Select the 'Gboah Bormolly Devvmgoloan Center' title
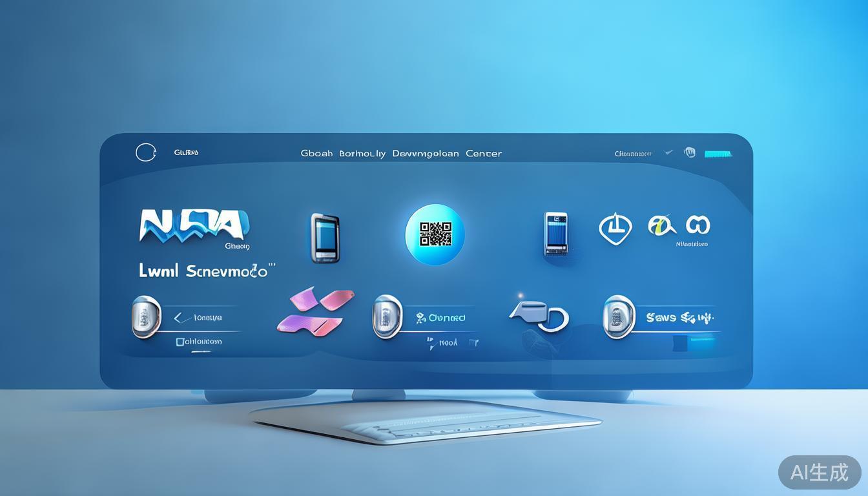Screen dimensions: 868x496 pos(400,153)
